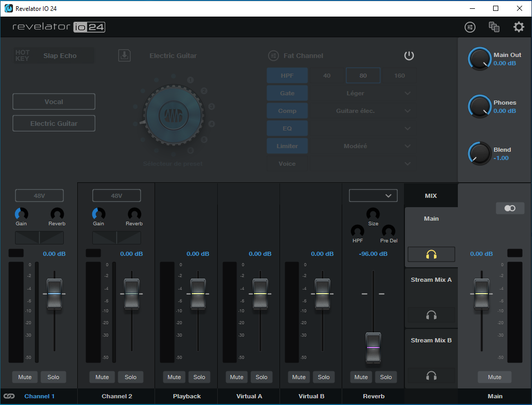This screenshot has height=405, width=532.
Task: Click the Main Out volume knob
Action: (x=480, y=59)
